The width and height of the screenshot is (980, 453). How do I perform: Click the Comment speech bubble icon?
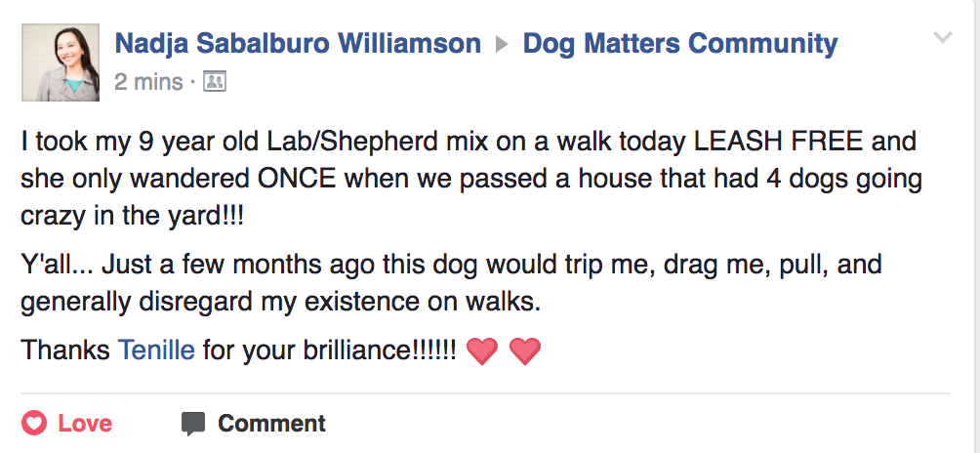193,424
